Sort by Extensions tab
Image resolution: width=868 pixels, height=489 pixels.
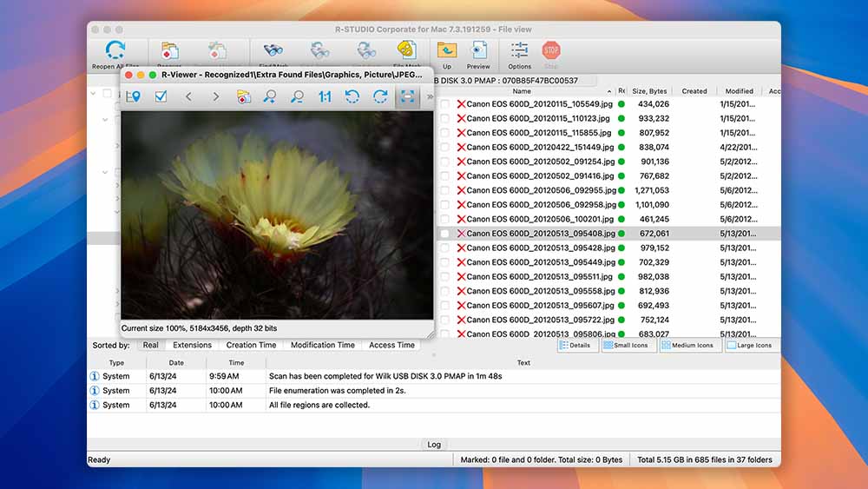point(192,345)
